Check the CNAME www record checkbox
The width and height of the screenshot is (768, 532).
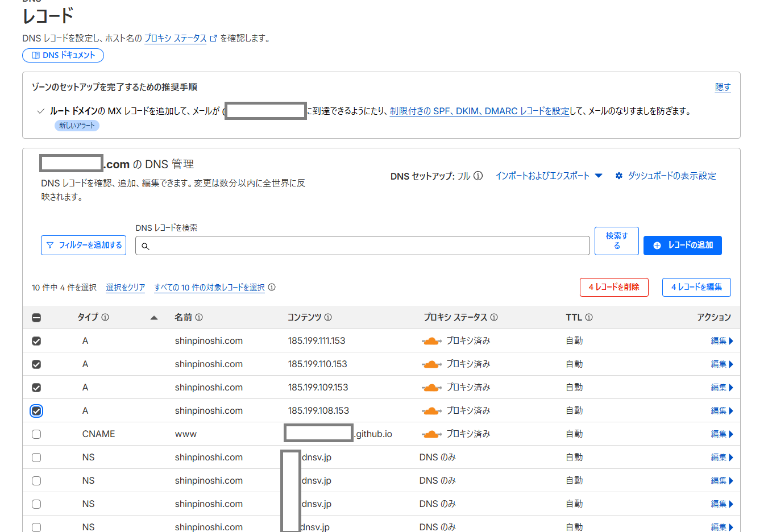36,434
